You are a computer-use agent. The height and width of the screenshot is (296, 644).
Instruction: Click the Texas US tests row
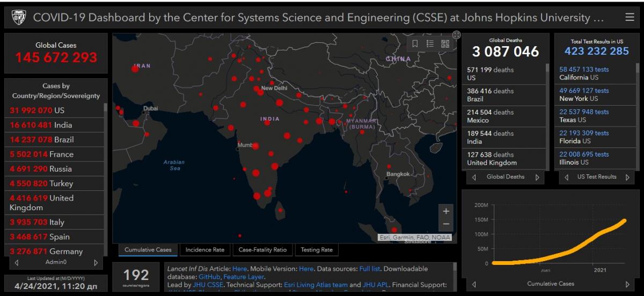click(x=595, y=116)
